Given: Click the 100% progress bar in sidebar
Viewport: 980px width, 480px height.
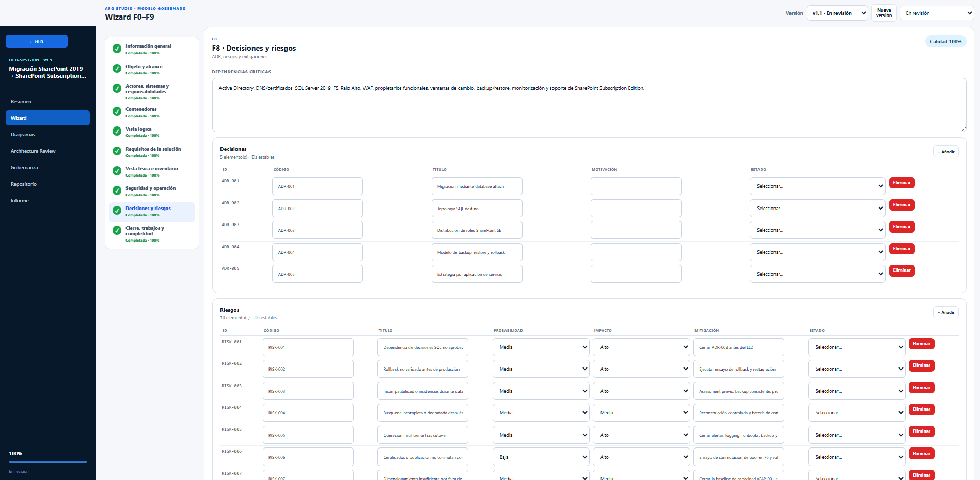Looking at the screenshot, I should [x=48, y=462].
